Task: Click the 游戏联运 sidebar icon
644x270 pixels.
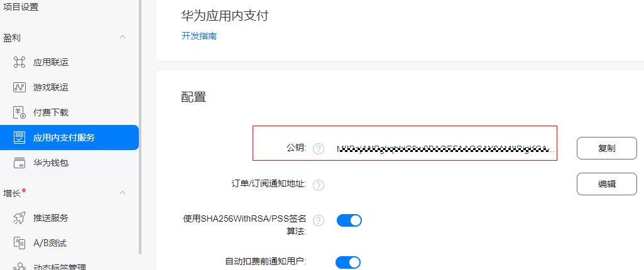Action: click(x=19, y=87)
